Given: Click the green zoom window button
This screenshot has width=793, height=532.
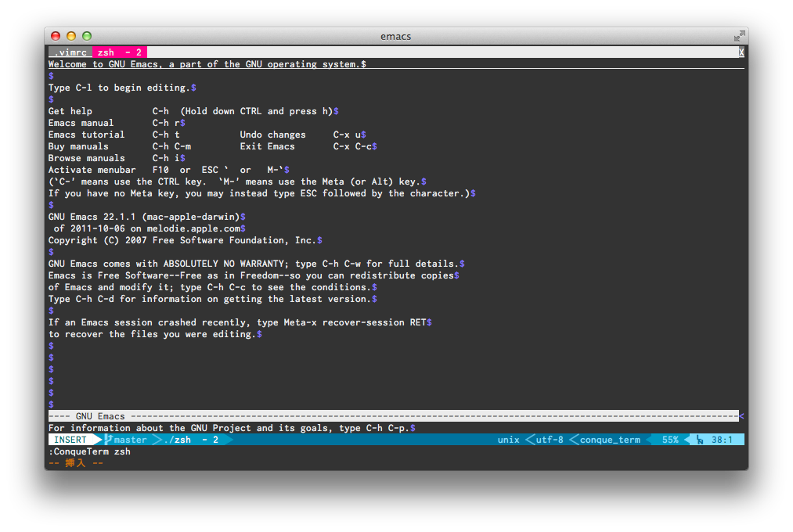Looking at the screenshot, I should point(87,36).
